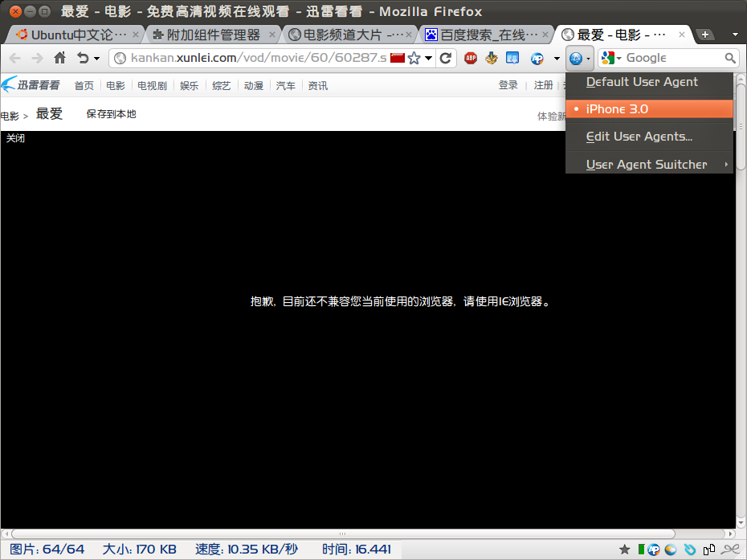Click the home button
This screenshot has height=560, width=747.
coord(59,58)
